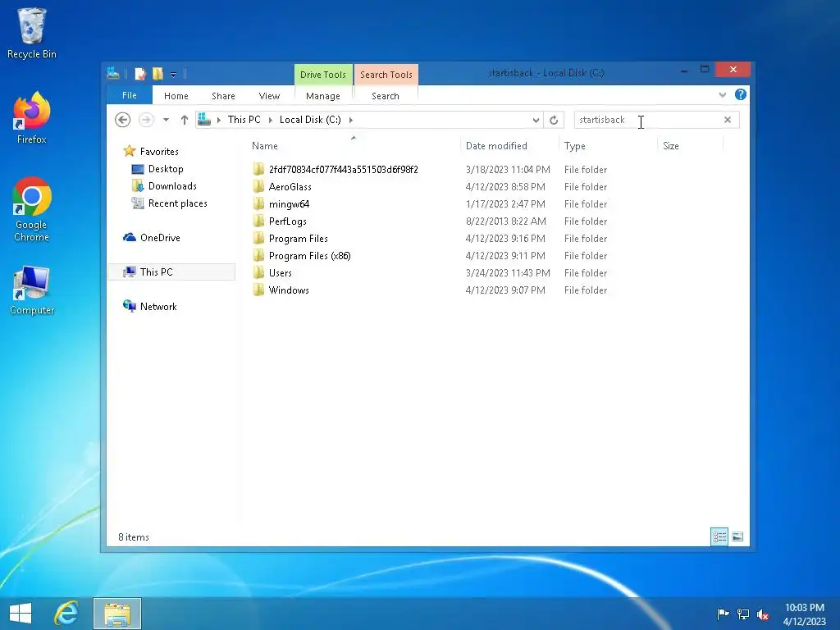Refresh the Local Disk (C:) view

point(554,120)
